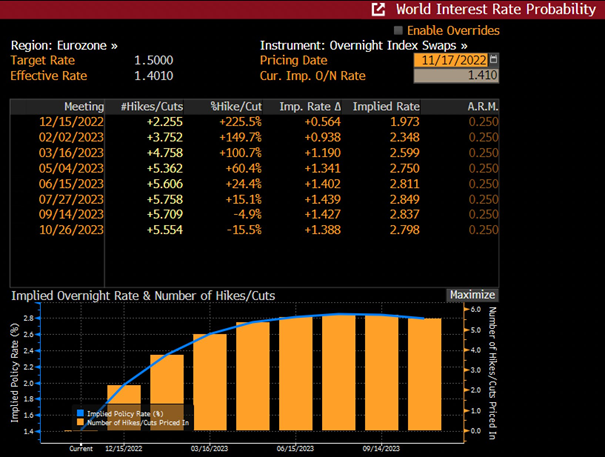Edit the Pricing Date field 11/17/2022
Viewport: 605px width, 457px height.
tap(451, 60)
